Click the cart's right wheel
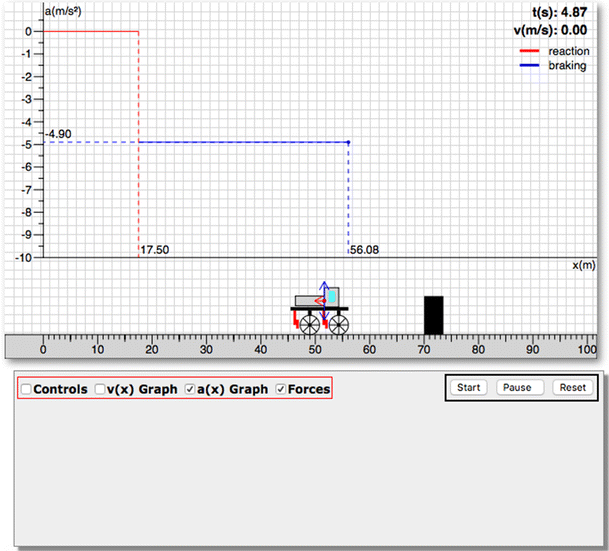 339,324
